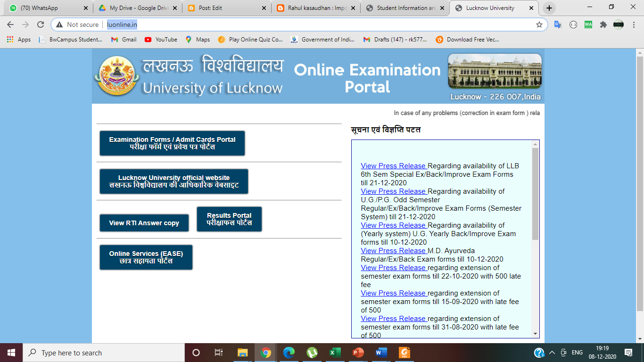Open press release about M.D. Ayurveda
This screenshot has width=644, height=362.
[394, 251]
